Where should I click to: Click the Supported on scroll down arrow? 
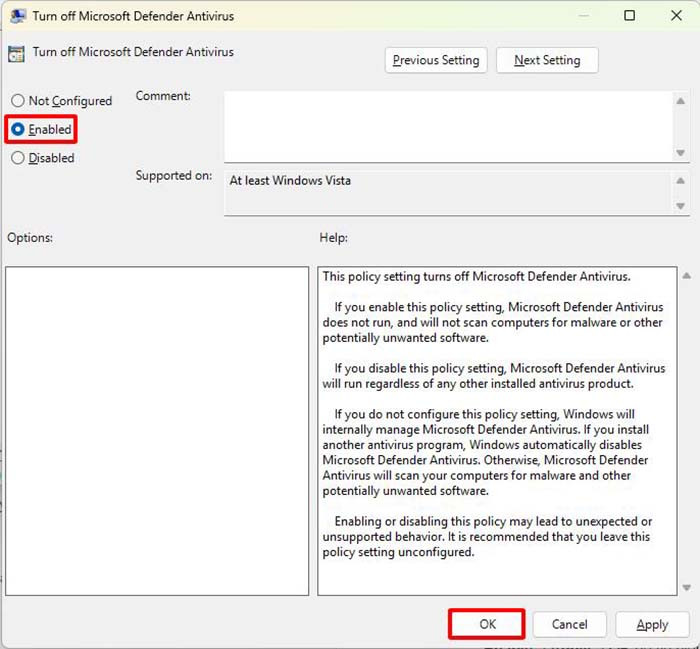pos(681,206)
